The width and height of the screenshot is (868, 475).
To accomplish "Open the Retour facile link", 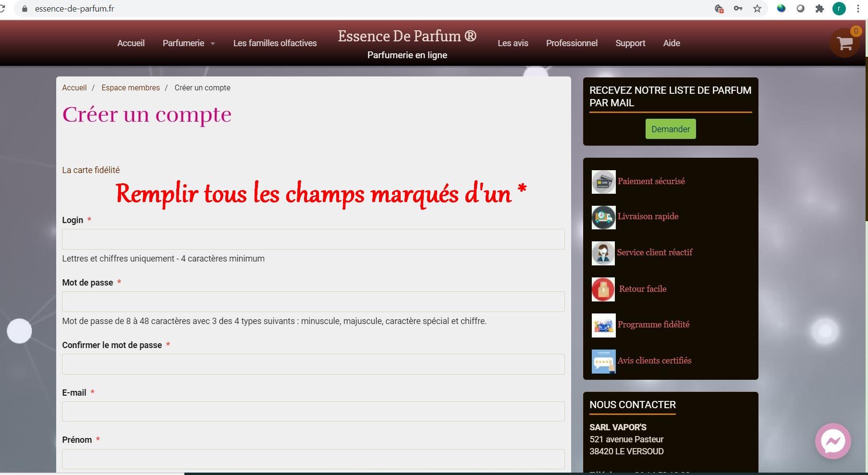I will [x=643, y=289].
